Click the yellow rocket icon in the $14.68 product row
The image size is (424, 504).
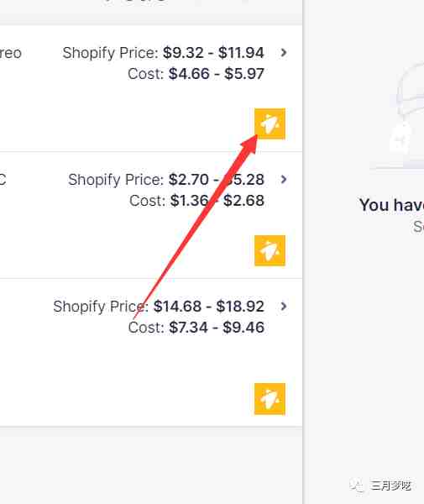(x=270, y=399)
